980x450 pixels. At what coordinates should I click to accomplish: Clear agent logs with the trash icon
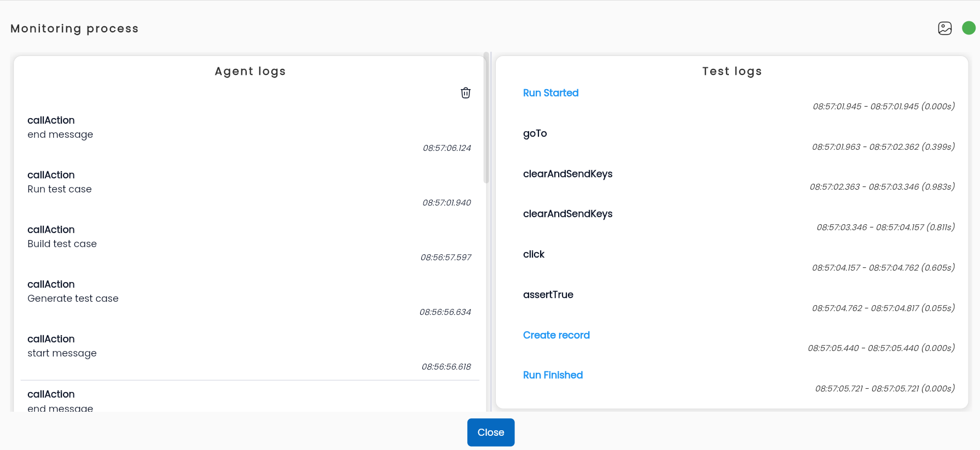pyautogui.click(x=466, y=93)
